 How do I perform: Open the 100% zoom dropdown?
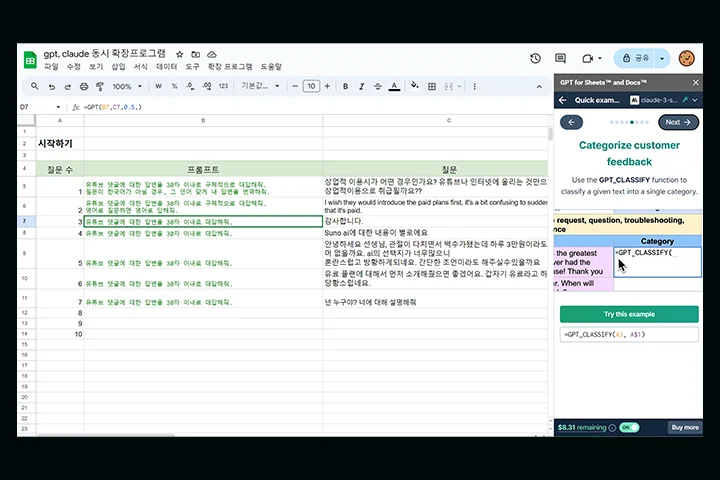[127, 86]
